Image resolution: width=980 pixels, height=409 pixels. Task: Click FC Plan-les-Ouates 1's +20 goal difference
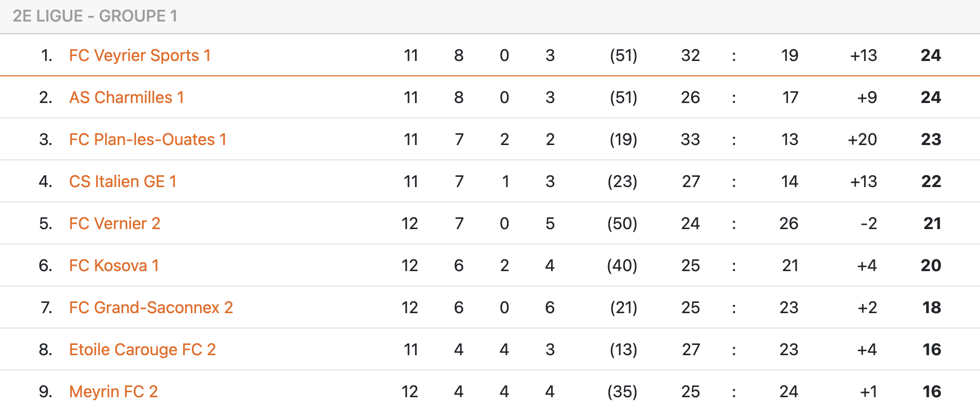pyautogui.click(x=862, y=139)
